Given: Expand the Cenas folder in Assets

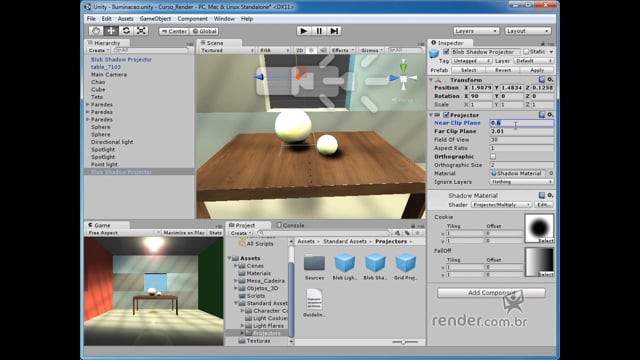Looking at the screenshot, I should click(x=236, y=266).
